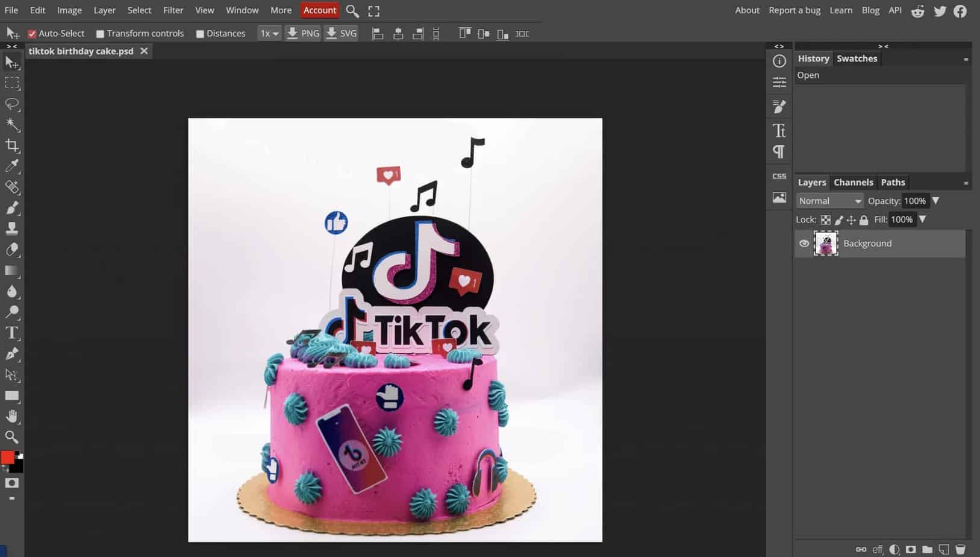Select the Eraser tool
The width and height of the screenshot is (980, 557).
click(11, 250)
